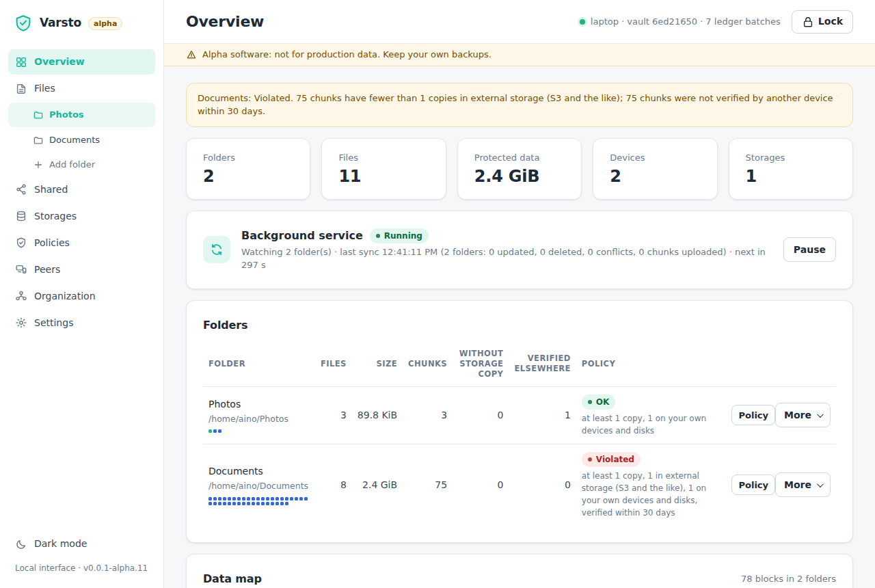
Task: Click the Peers devices icon
Action: click(x=21, y=269)
